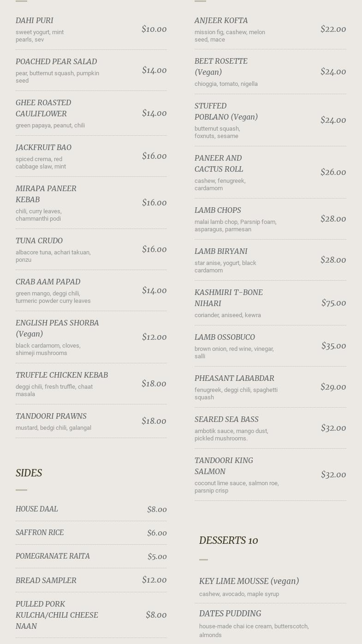The height and width of the screenshot is (644, 362).
Task: Click the DESSERTS 10 section heading
Action: click(x=228, y=540)
